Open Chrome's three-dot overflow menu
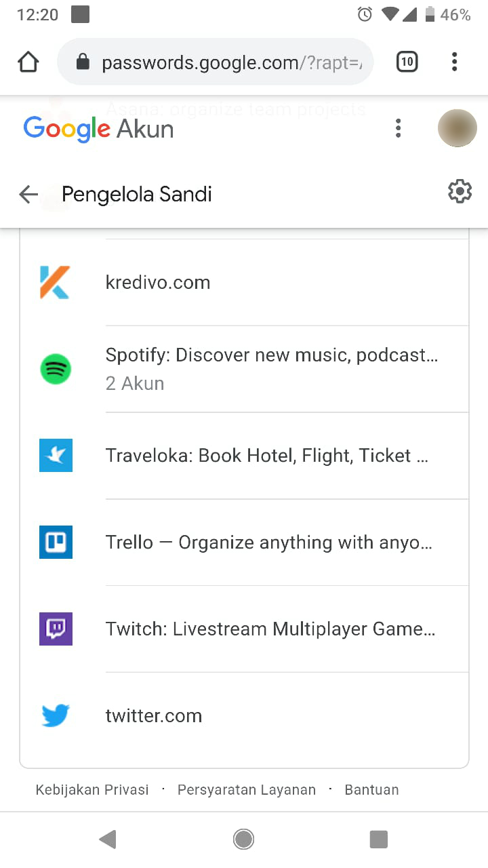This screenshot has height=868, width=488. coord(454,62)
